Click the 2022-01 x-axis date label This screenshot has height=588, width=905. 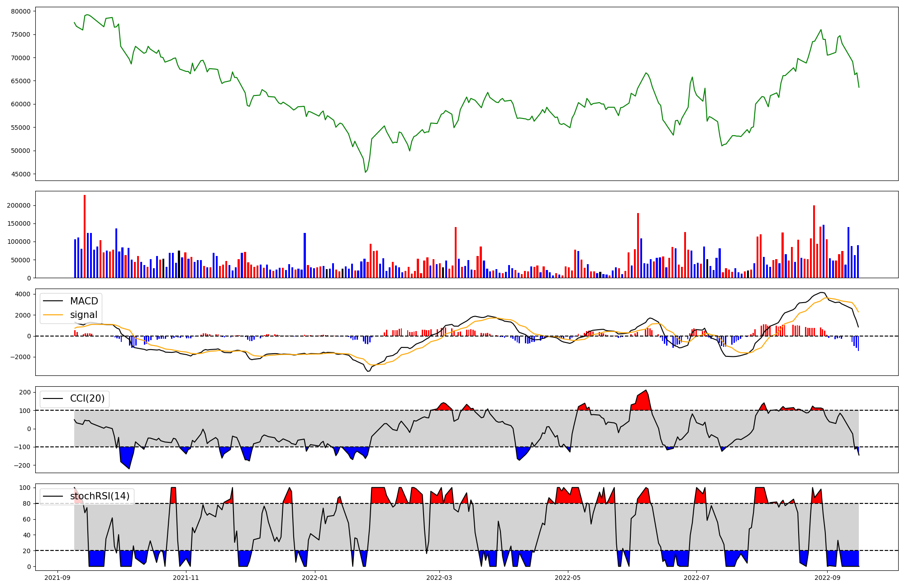(314, 578)
